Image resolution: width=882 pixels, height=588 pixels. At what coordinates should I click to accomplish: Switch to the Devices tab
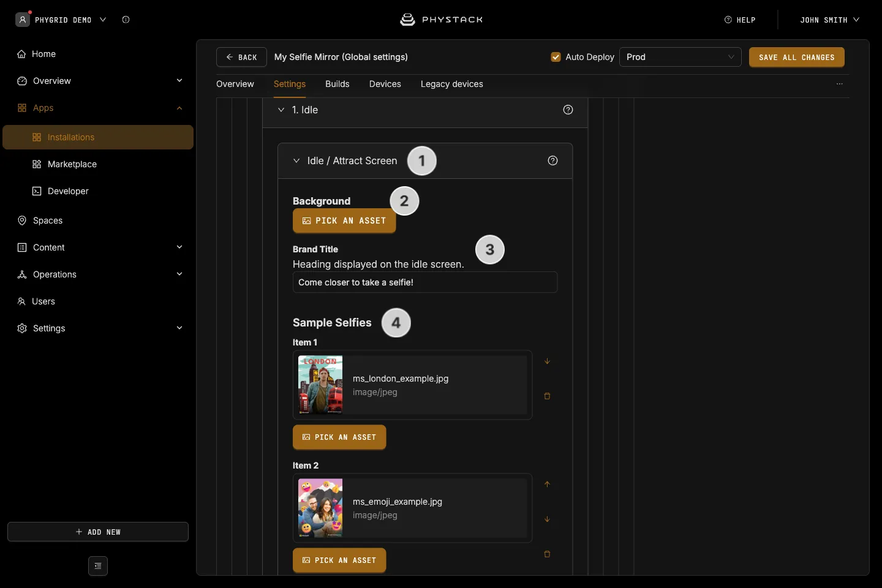tap(385, 84)
